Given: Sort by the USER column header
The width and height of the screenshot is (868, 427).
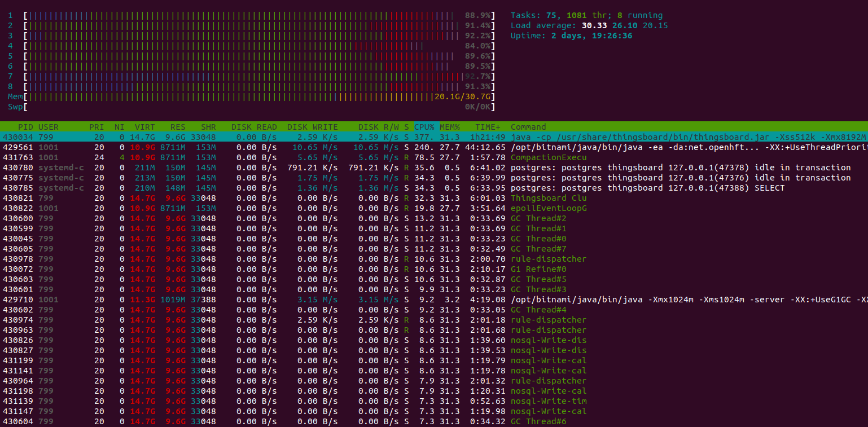Looking at the screenshot, I should click(x=49, y=127).
